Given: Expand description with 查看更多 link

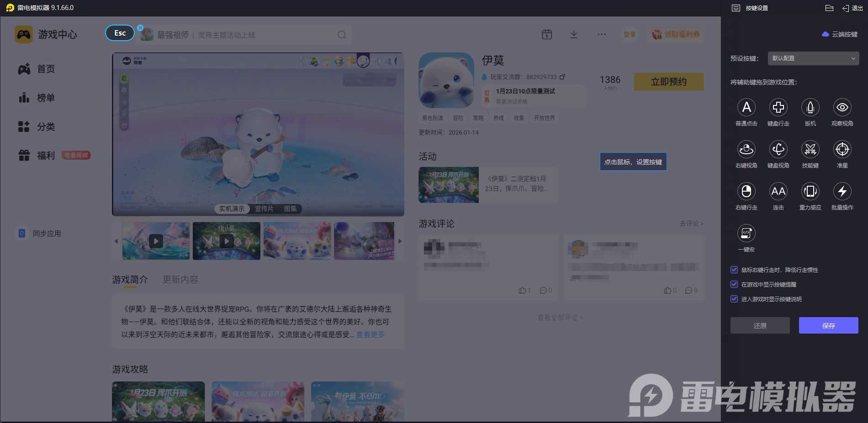Looking at the screenshot, I should point(370,334).
